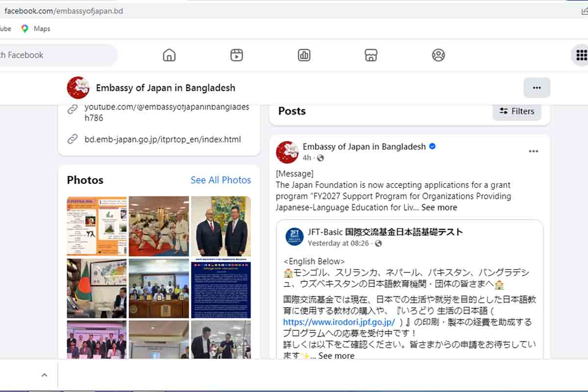Click the Yesterday at 08:26 timestamp

coord(339,244)
